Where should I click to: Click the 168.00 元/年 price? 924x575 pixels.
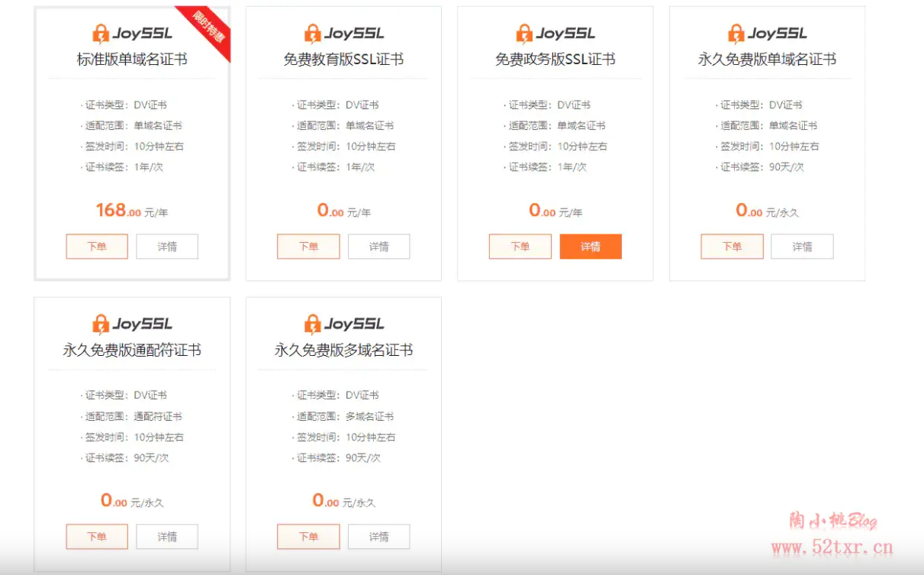pyautogui.click(x=132, y=210)
